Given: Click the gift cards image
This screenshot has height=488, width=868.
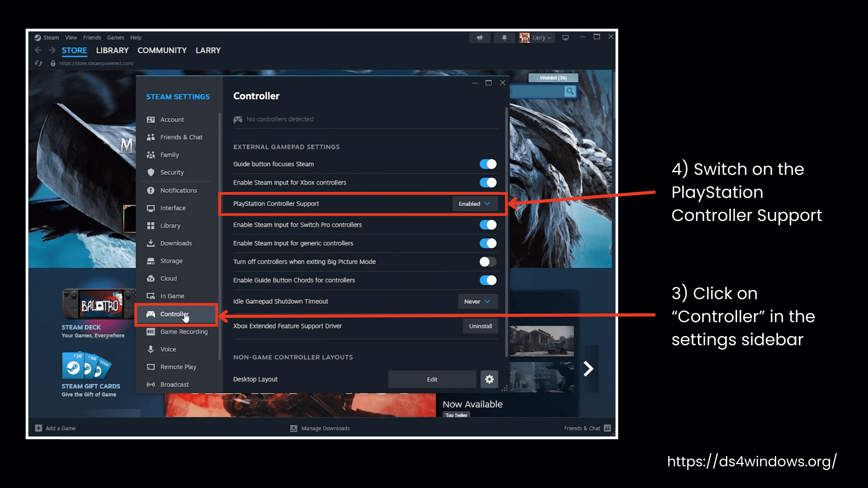Looking at the screenshot, I should (x=86, y=365).
